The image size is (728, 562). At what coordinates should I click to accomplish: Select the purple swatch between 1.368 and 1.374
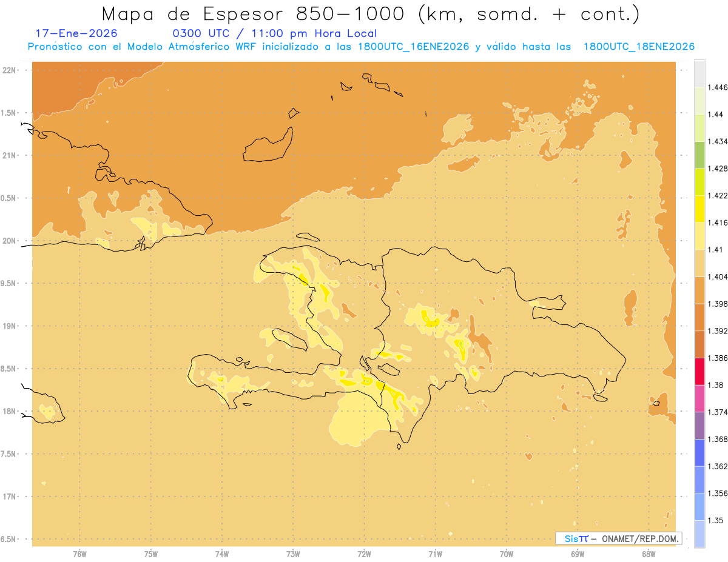pyautogui.click(x=699, y=425)
